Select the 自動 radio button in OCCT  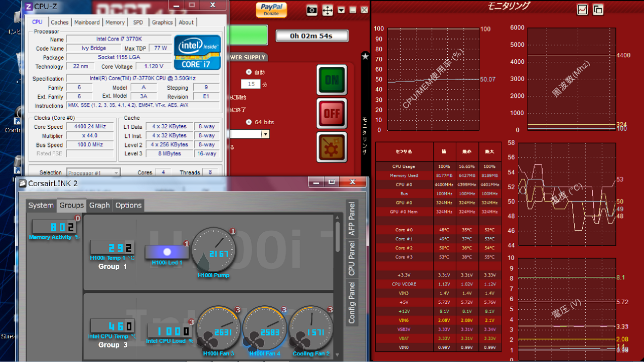(248, 72)
